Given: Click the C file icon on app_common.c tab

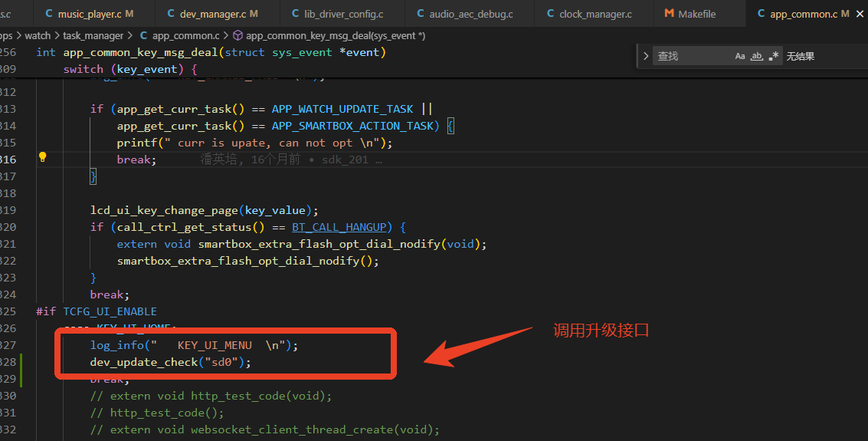Looking at the screenshot, I should pyautogui.click(x=762, y=13).
